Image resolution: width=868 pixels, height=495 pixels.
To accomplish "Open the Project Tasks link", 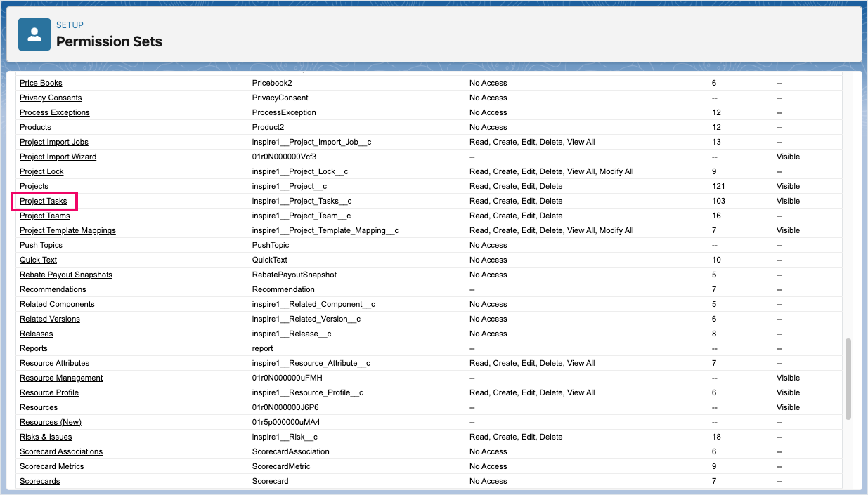I will pos(44,202).
